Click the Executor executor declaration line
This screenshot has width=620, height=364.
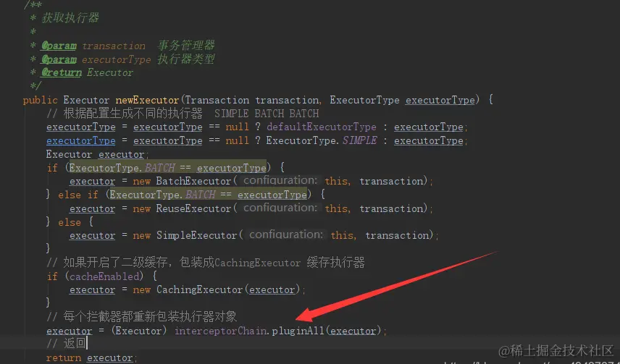[x=97, y=155]
